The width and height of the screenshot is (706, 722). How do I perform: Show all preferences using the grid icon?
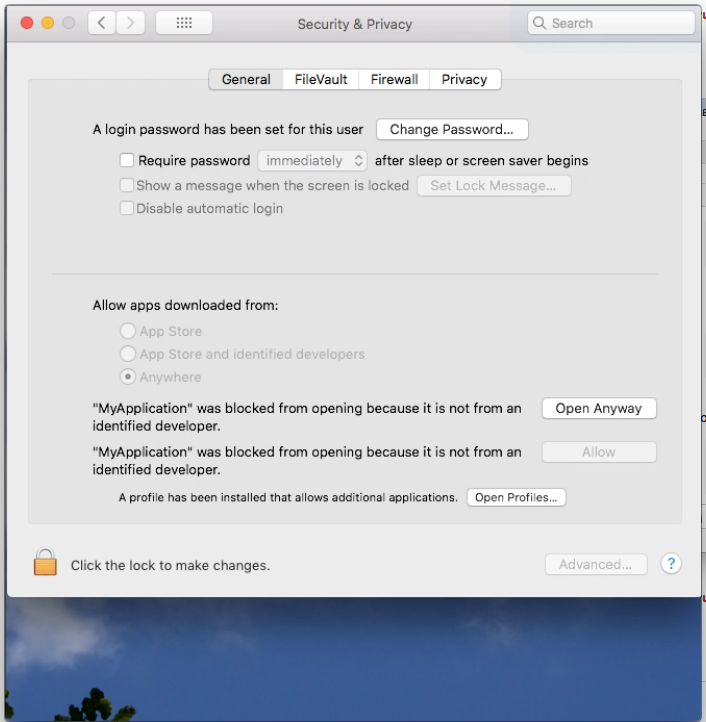click(x=184, y=23)
